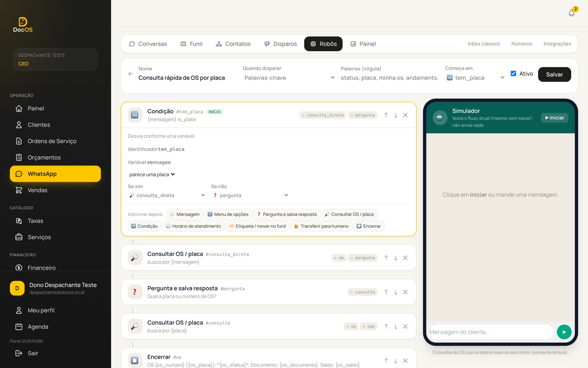Open the notifications bell
588x368 pixels.
[x=571, y=13]
